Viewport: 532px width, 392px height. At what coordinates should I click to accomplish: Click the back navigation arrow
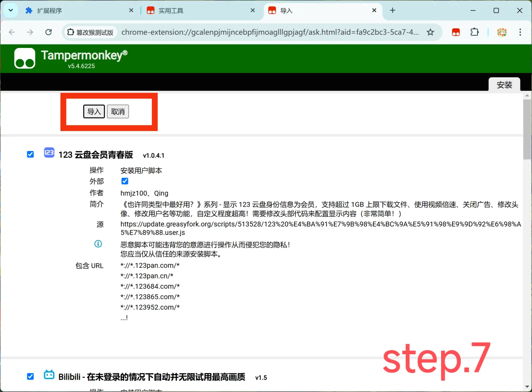point(12,32)
